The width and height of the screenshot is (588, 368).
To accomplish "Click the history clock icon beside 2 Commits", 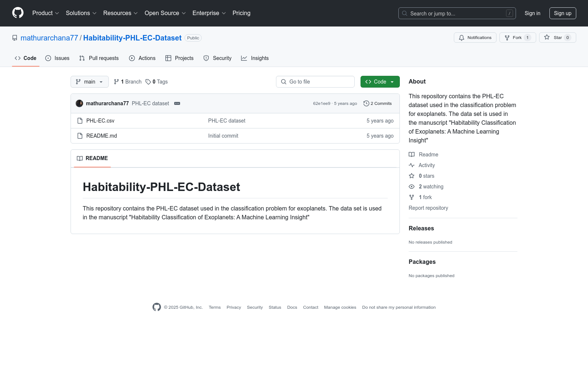I will click(x=366, y=103).
